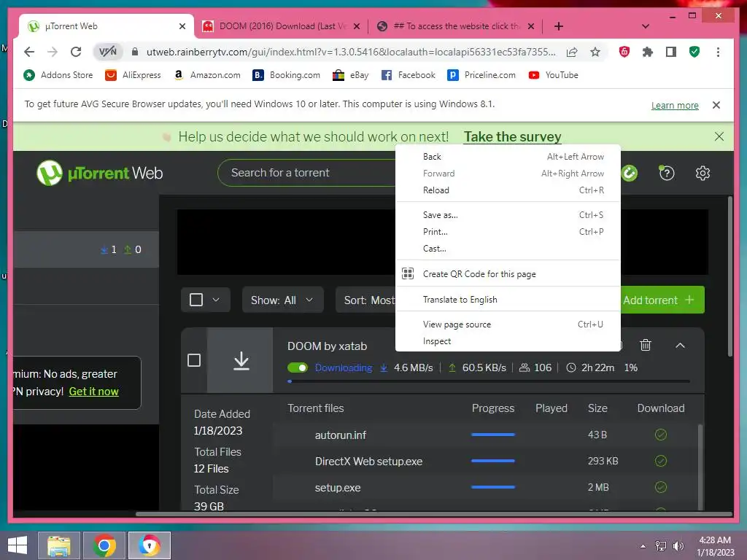Open Google Chrome from taskbar
This screenshot has width=747, height=560.
click(104, 545)
